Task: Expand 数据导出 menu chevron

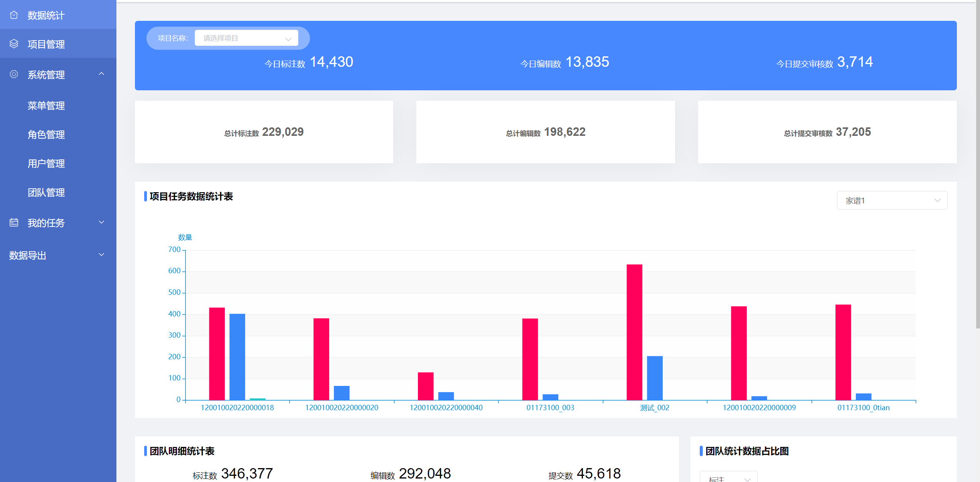Action: point(101,255)
